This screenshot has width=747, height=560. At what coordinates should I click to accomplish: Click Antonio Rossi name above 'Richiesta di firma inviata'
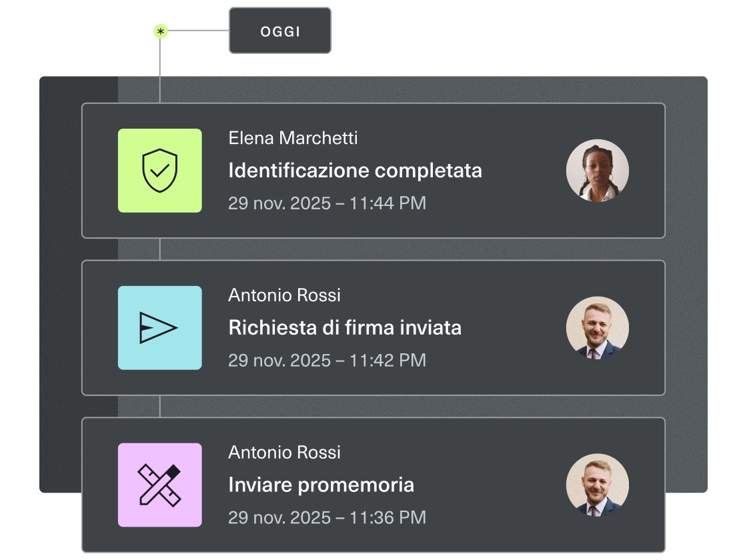coord(284,295)
